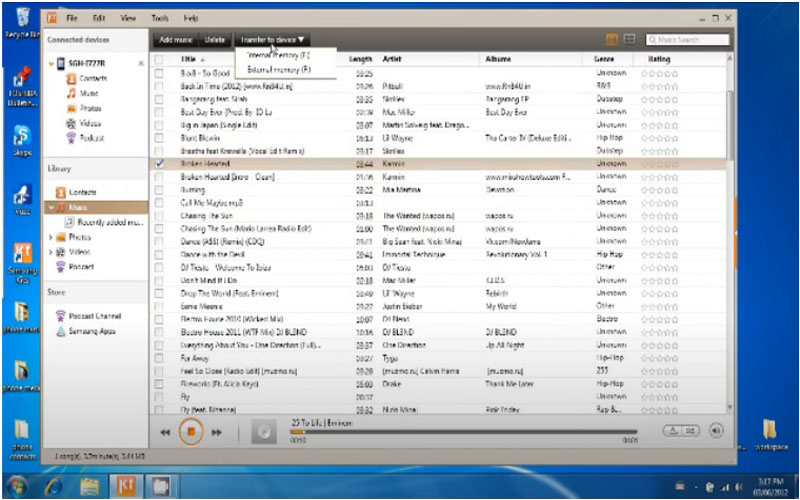Set star rating for Fireworks row
Image resolution: width=800 pixels, height=500 pixels.
tap(659, 384)
